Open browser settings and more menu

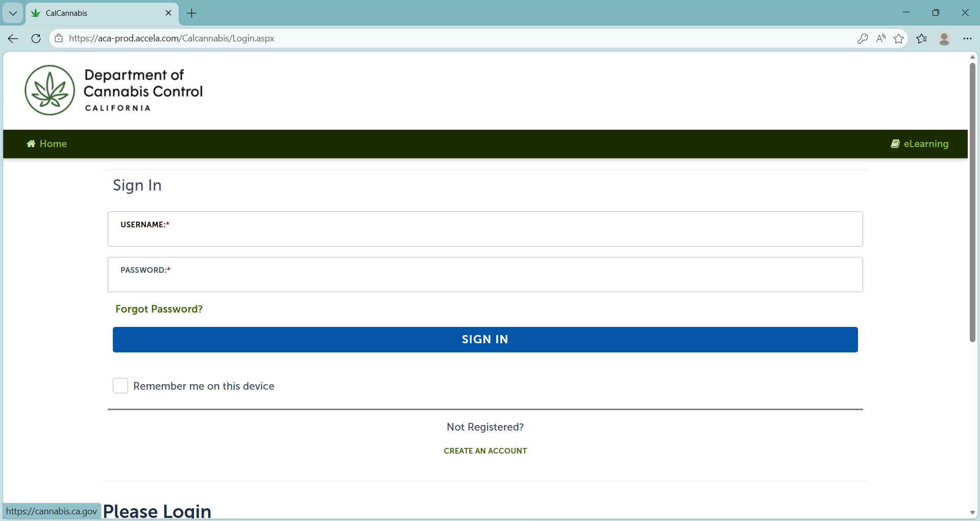click(x=967, y=38)
